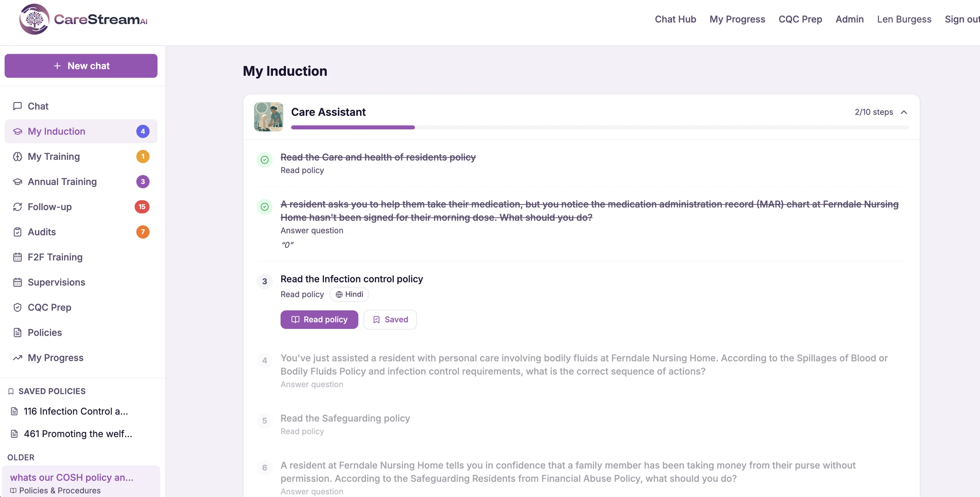Click the step 6 financial abuse question

[x=568, y=472]
